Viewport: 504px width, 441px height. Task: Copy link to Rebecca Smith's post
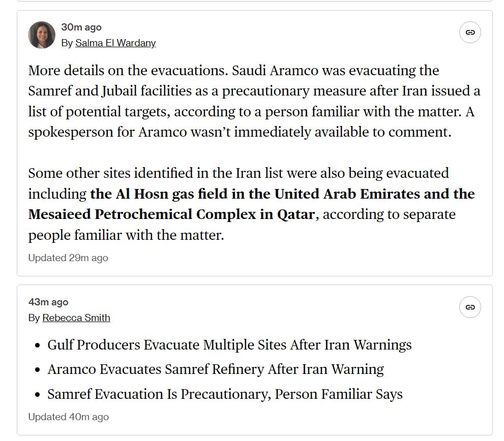[x=470, y=307]
